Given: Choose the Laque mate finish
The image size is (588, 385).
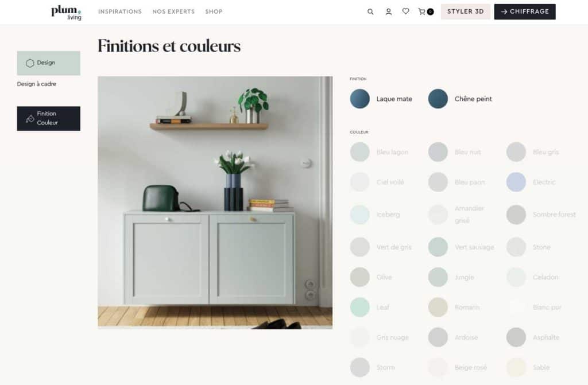Looking at the screenshot, I should pyautogui.click(x=381, y=99).
